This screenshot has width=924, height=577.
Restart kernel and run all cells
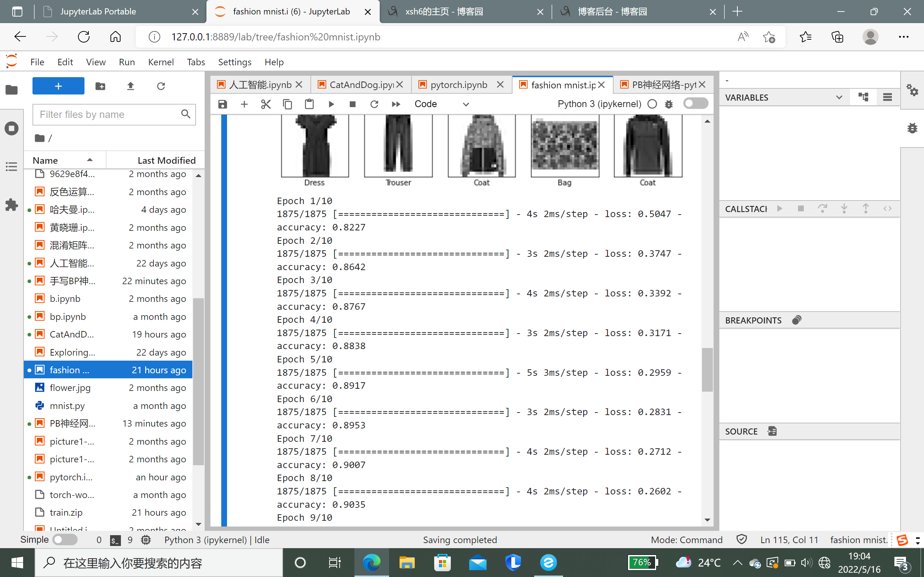point(396,104)
